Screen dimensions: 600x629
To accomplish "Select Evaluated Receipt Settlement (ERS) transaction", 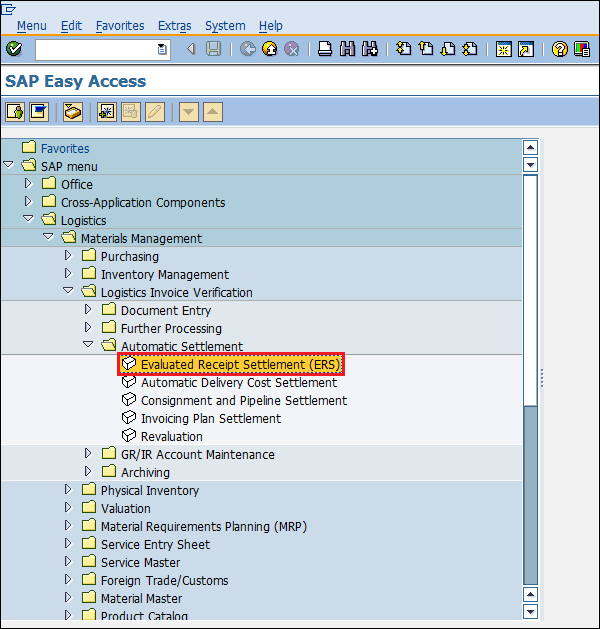I will (x=241, y=365).
